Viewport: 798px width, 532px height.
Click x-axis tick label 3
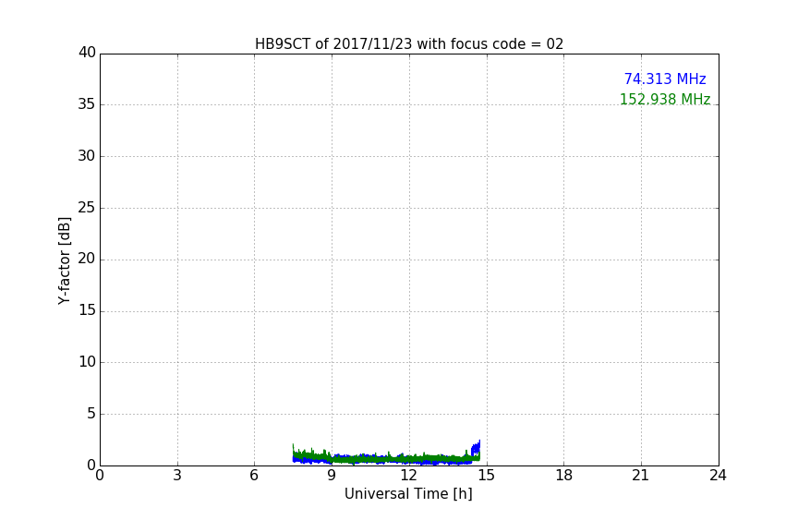177,476
